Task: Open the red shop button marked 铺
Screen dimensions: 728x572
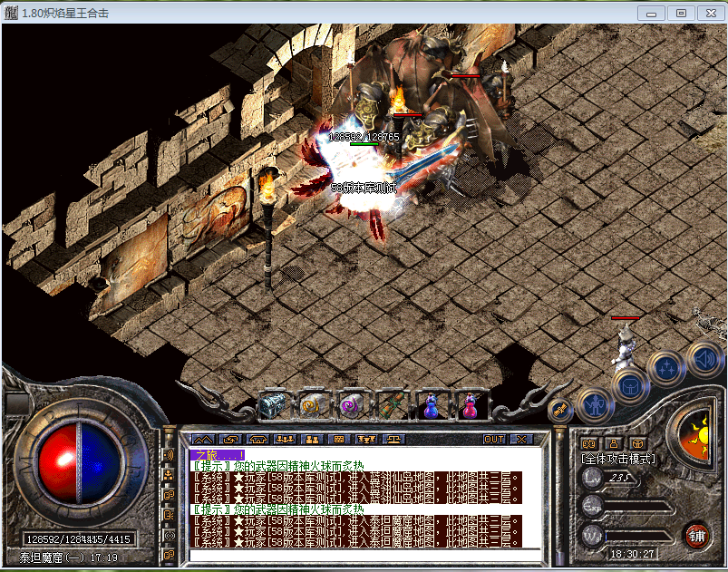Action: (x=696, y=536)
